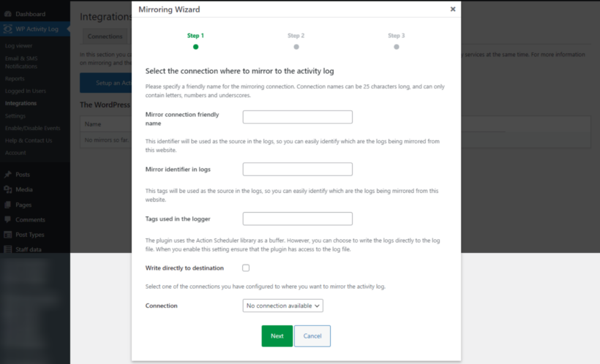This screenshot has width=600, height=364.
Task: Open WP Activity Log menu
Action: pos(37,29)
